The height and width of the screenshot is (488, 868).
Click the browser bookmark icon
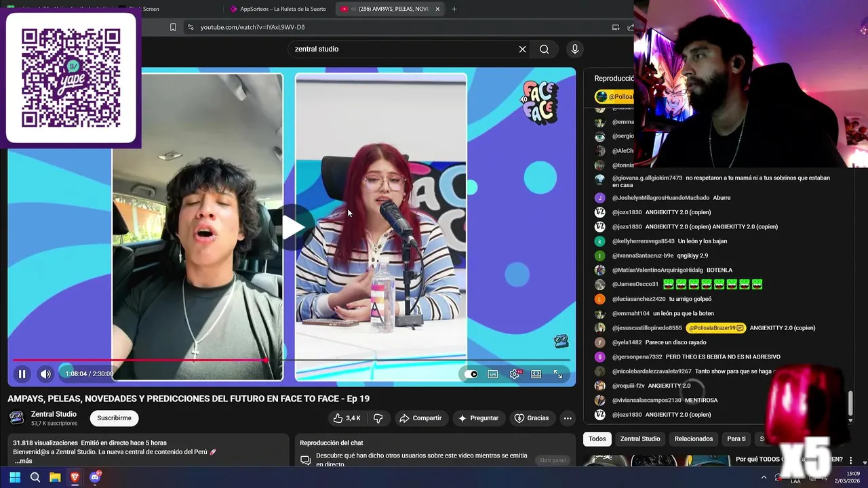(173, 27)
